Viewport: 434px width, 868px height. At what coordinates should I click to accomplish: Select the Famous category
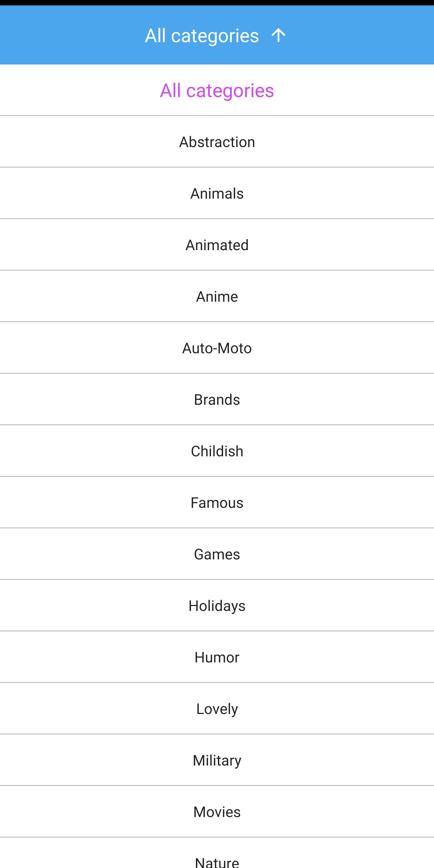(x=217, y=503)
